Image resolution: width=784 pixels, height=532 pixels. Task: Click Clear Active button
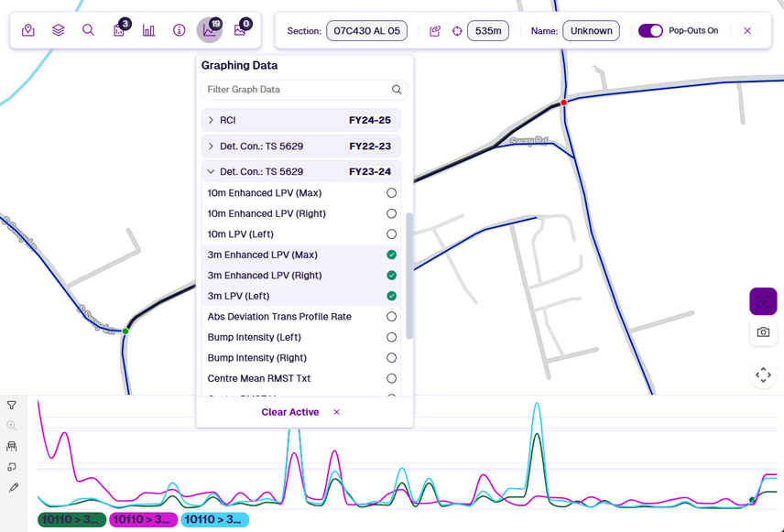click(290, 412)
